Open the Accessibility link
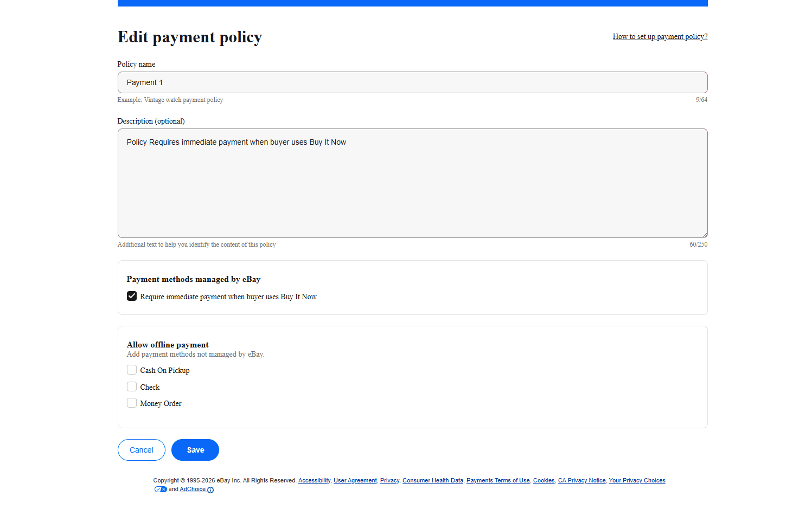Image resolution: width=812 pixels, height=509 pixels. tap(314, 480)
